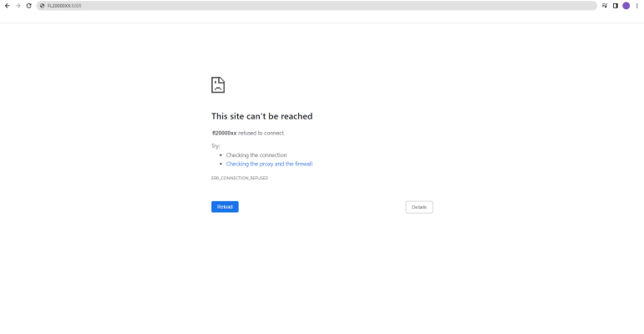
Task: Reload the page using the toolbar refresh icon
Action: pos(28,6)
